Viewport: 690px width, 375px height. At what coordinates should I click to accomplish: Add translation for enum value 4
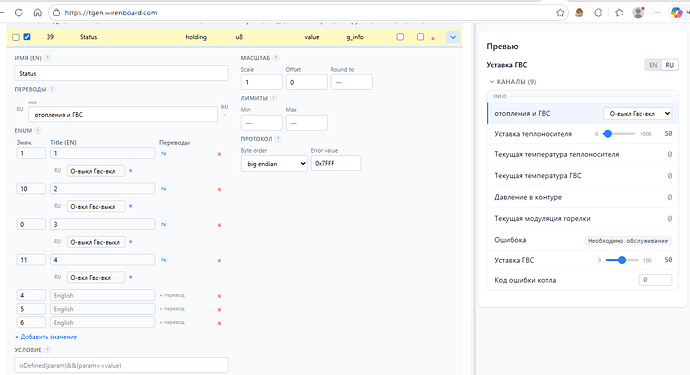coord(172,295)
